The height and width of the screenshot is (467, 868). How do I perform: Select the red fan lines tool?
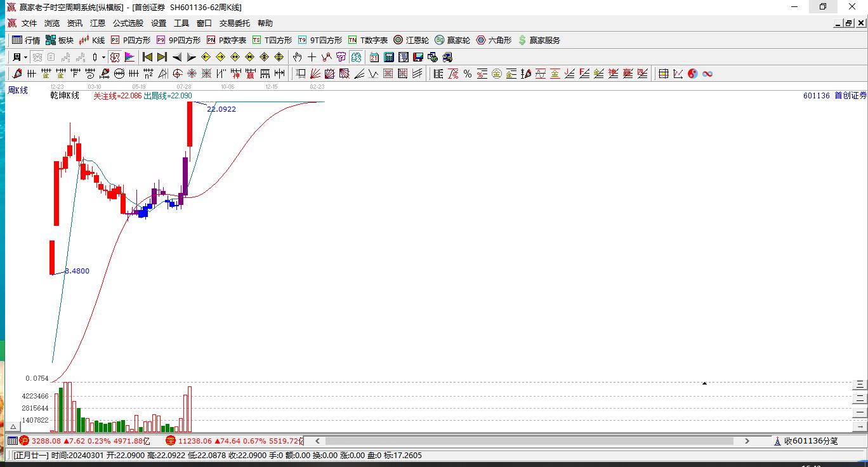tap(315, 74)
